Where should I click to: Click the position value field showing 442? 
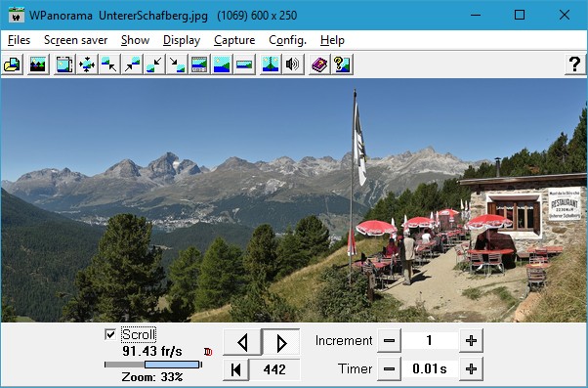(274, 369)
